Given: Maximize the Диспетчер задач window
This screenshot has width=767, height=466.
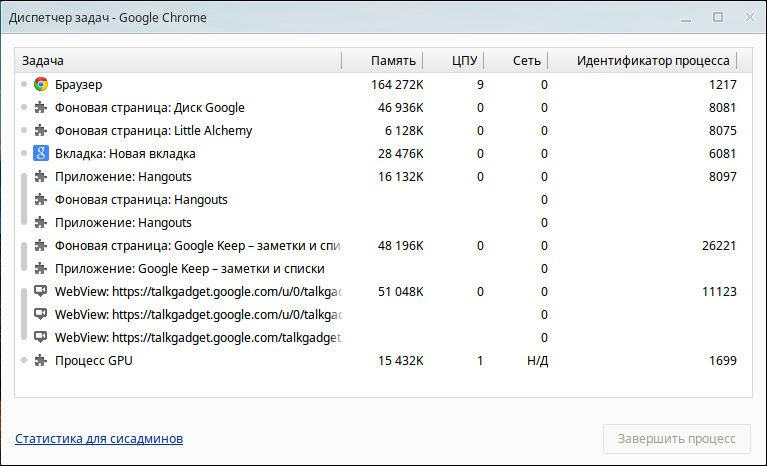Looking at the screenshot, I should pyautogui.click(x=718, y=17).
